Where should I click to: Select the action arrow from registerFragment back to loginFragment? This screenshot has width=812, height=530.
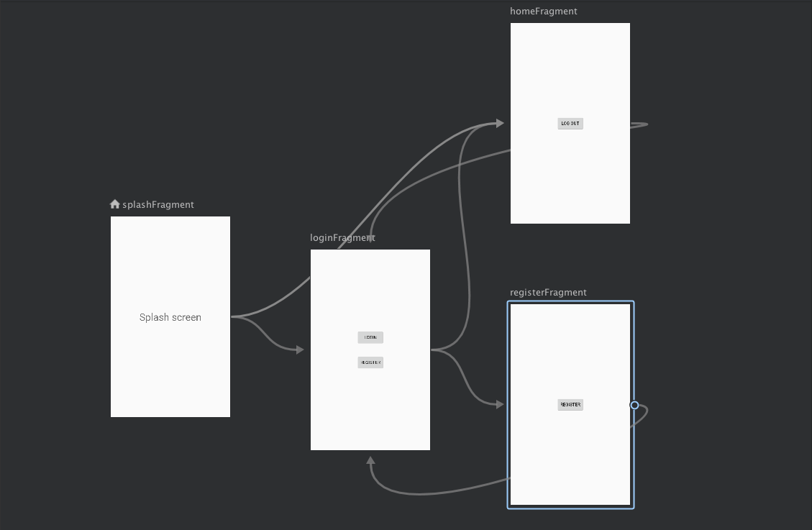tap(432, 493)
